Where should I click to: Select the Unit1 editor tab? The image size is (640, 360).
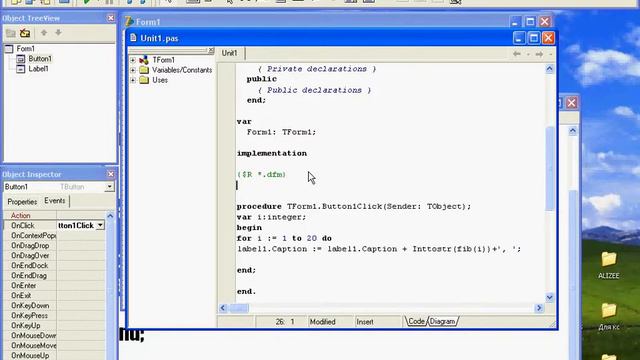click(229, 53)
